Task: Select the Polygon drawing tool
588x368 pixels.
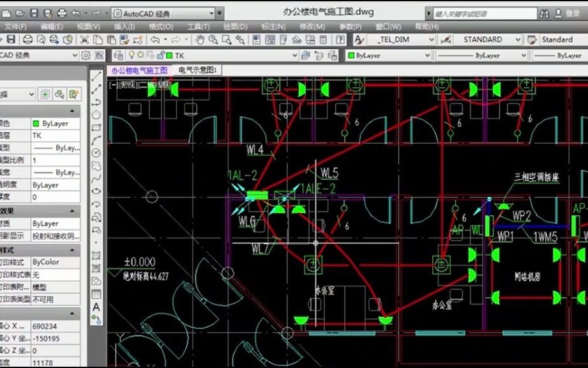Action: tap(96, 114)
